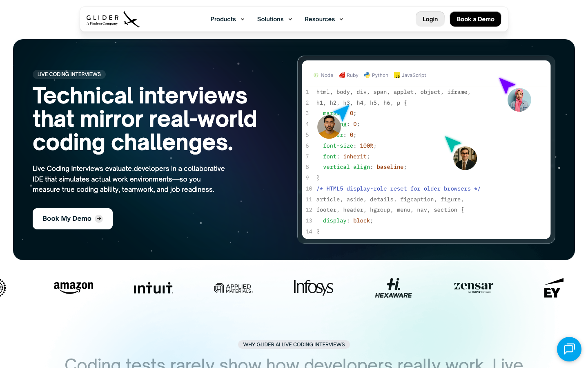Click the LIVE CODING INTERVIEWS badge

[x=69, y=74]
